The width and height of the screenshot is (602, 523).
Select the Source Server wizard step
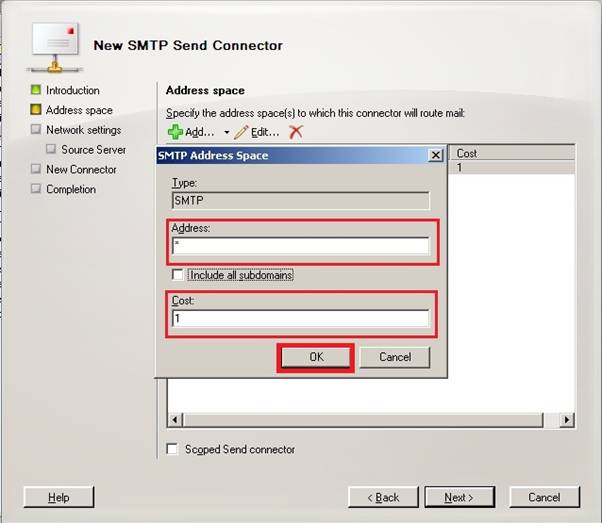click(93, 150)
